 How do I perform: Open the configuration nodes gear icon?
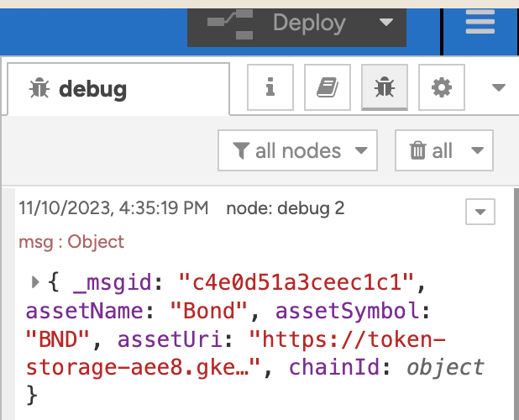[441, 87]
